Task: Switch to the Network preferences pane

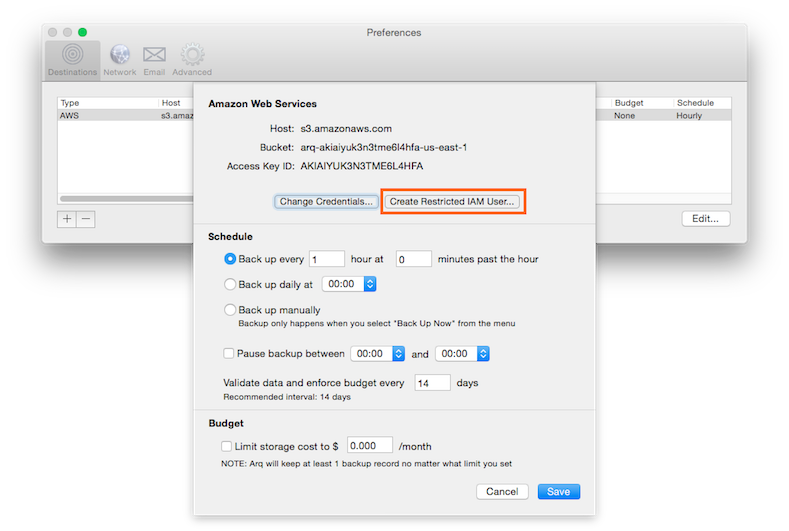Action: pyautogui.click(x=120, y=59)
